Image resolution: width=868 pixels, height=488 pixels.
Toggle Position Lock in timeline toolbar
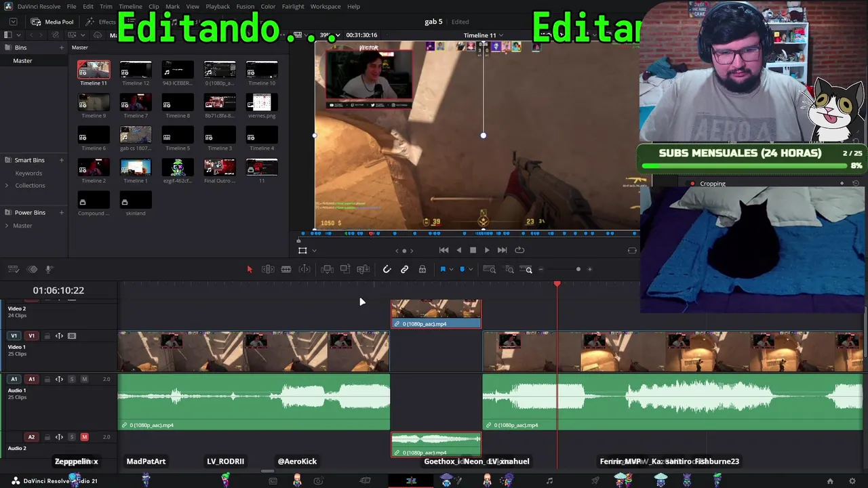click(422, 269)
